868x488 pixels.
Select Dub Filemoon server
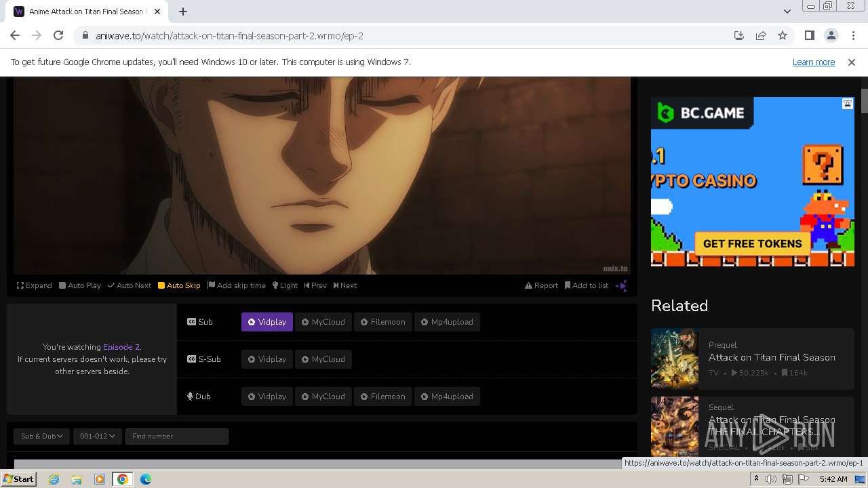pos(383,396)
